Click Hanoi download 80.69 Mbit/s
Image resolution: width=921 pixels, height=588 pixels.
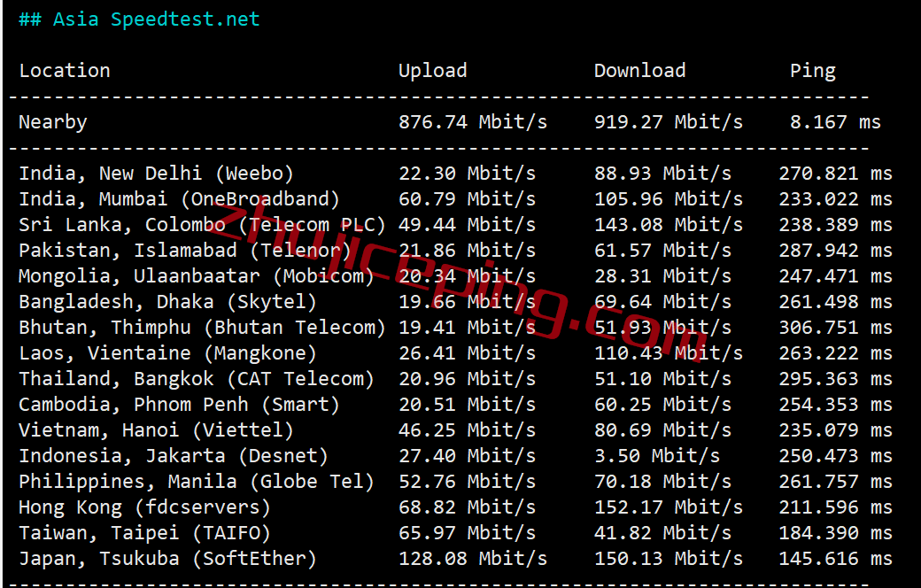pos(662,430)
